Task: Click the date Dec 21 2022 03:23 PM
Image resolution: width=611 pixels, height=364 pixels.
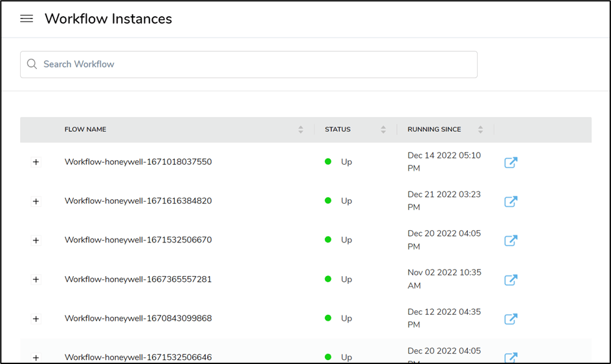Action: 444,200
